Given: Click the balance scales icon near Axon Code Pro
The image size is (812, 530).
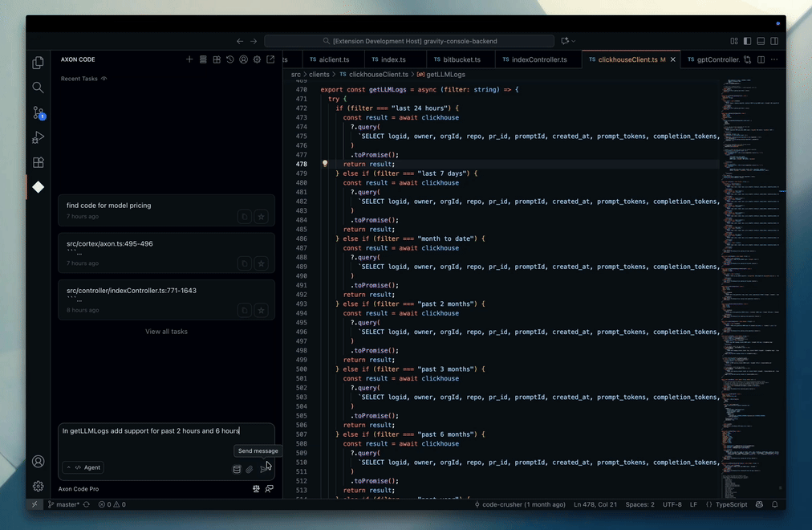Looking at the screenshot, I should point(256,488).
